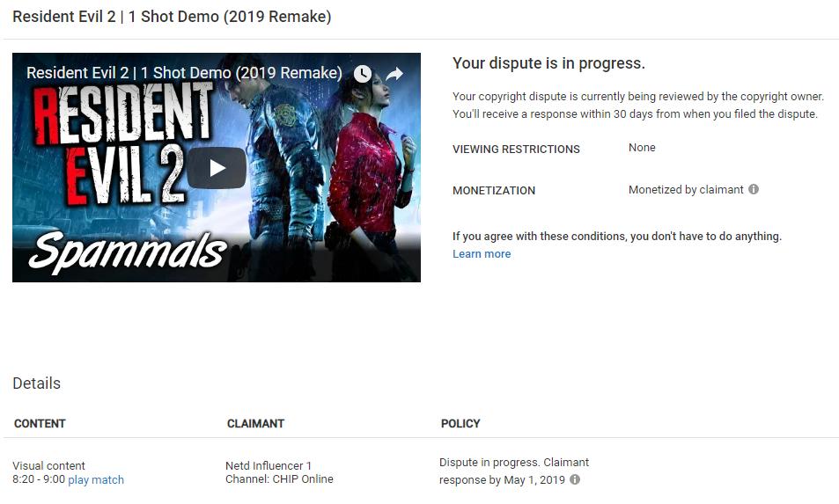Click the share arrow icon on video
839x504 pixels.
[x=394, y=74]
